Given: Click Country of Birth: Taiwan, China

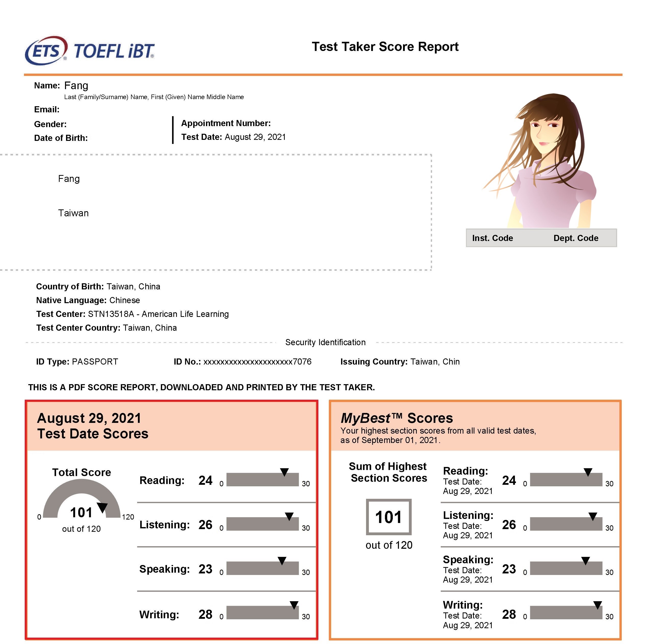Looking at the screenshot, I should coord(98,287).
